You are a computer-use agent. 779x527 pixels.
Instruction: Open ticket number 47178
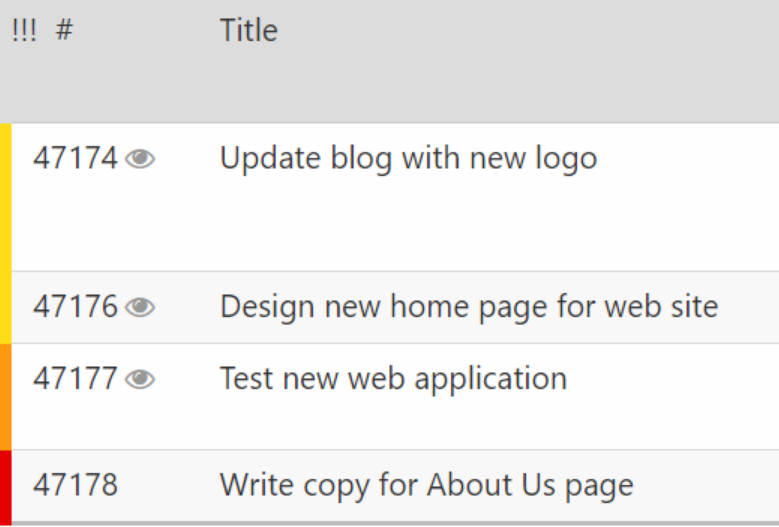pos(75,486)
